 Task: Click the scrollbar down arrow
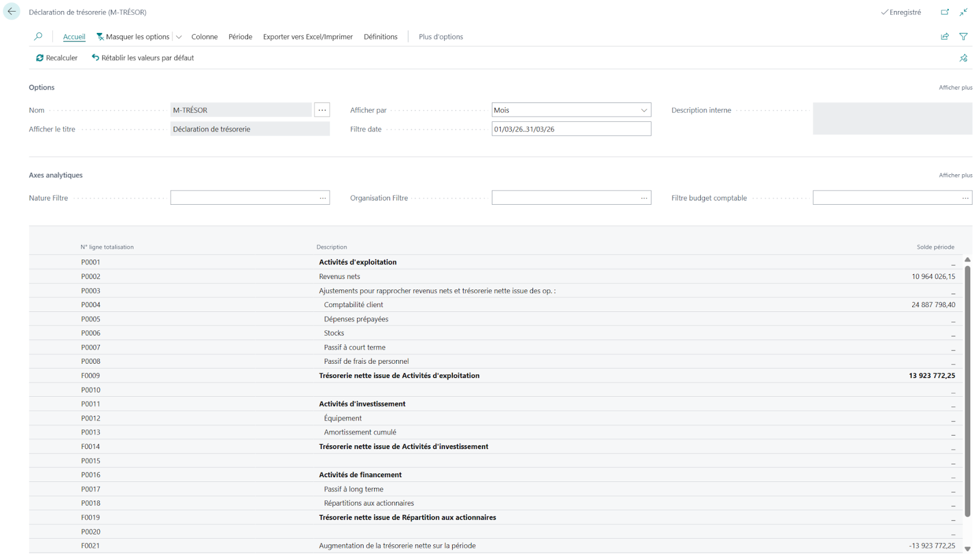(967, 548)
